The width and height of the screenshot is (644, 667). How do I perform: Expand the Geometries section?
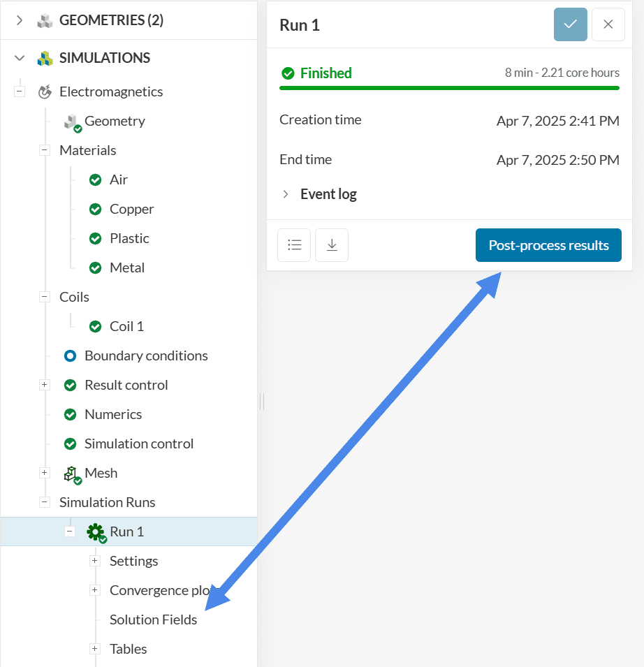coord(20,20)
